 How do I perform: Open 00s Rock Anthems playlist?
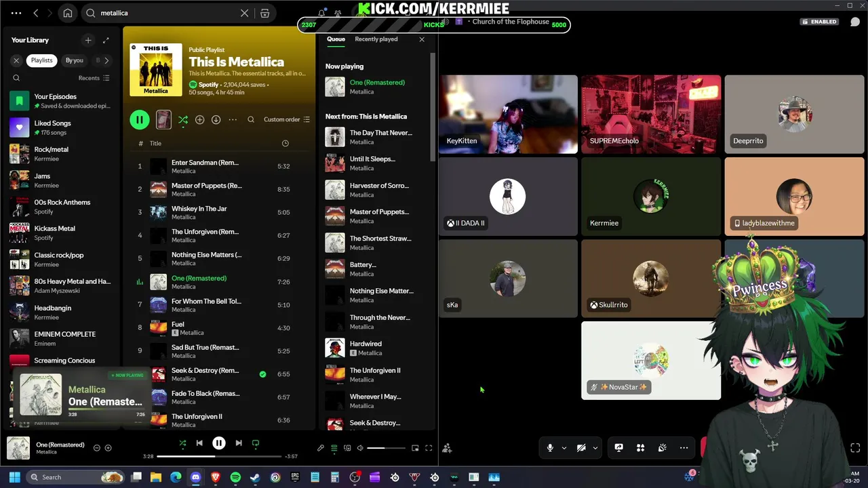61,206
